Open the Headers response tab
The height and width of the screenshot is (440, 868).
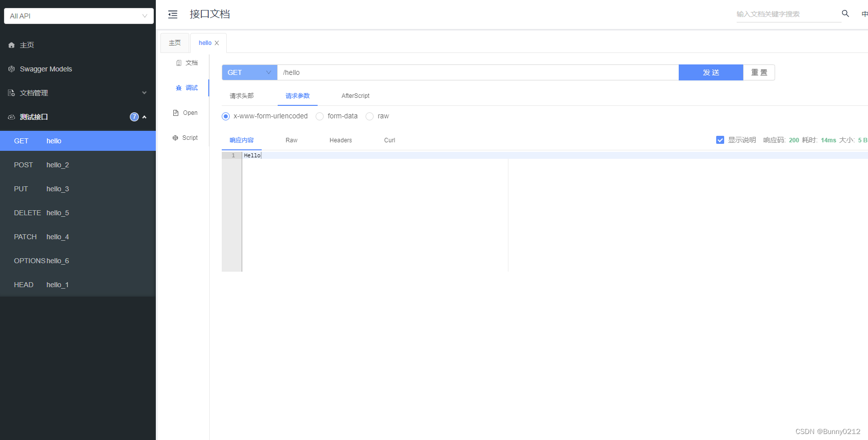tap(341, 140)
